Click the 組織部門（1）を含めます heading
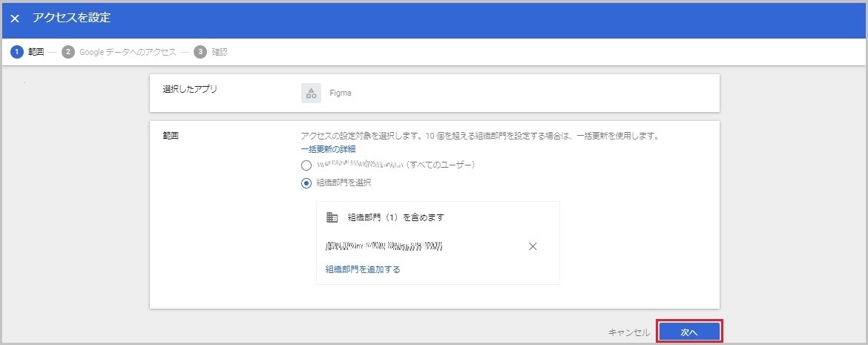The height and width of the screenshot is (345, 868). coord(396,217)
